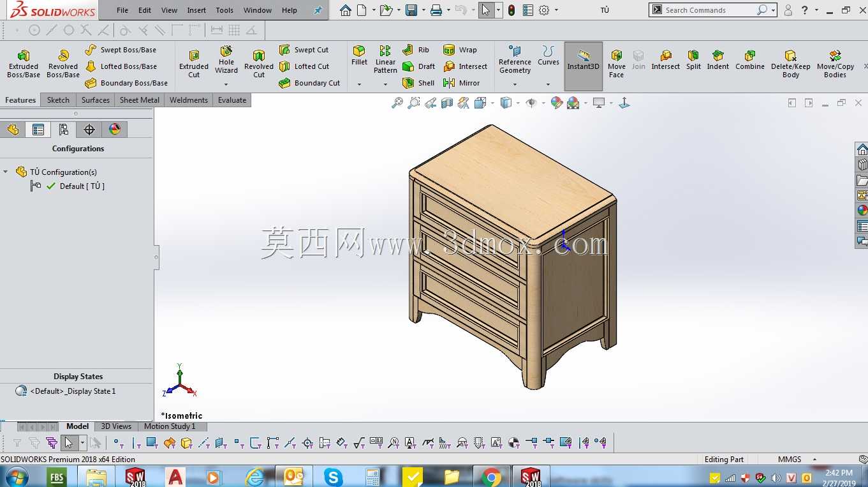The width and height of the screenshot is (868, 487).
Task: Select the Extruded Cut tool
Action: [x=194, y=64]
